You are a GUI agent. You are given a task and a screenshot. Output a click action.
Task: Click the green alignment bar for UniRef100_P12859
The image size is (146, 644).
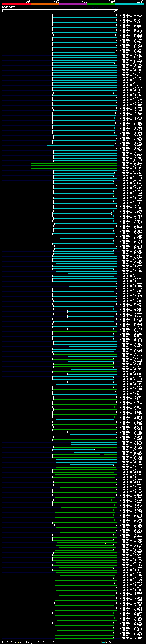click(74, 148)
